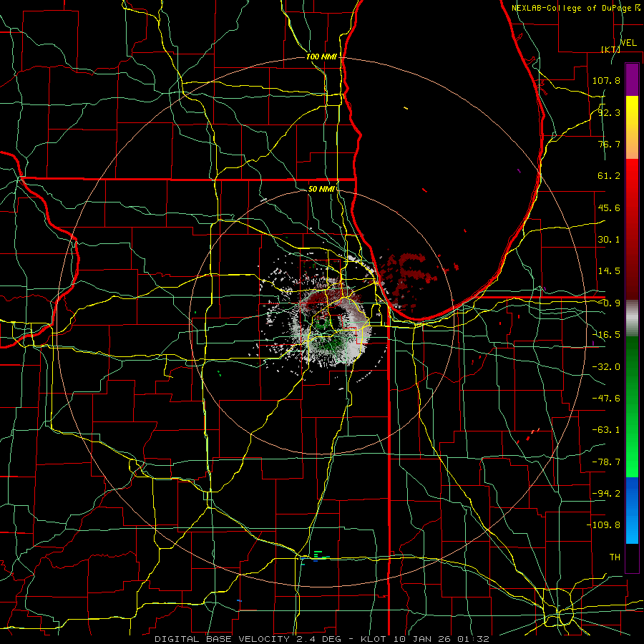The image size is (644, 644).
Task: Select the -78.7 velocity scale value
Action: click(606, 462)
